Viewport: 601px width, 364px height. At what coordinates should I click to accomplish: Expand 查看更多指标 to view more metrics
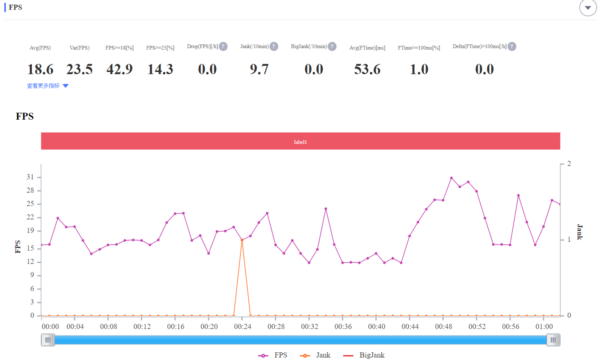[x=43, y=86]
